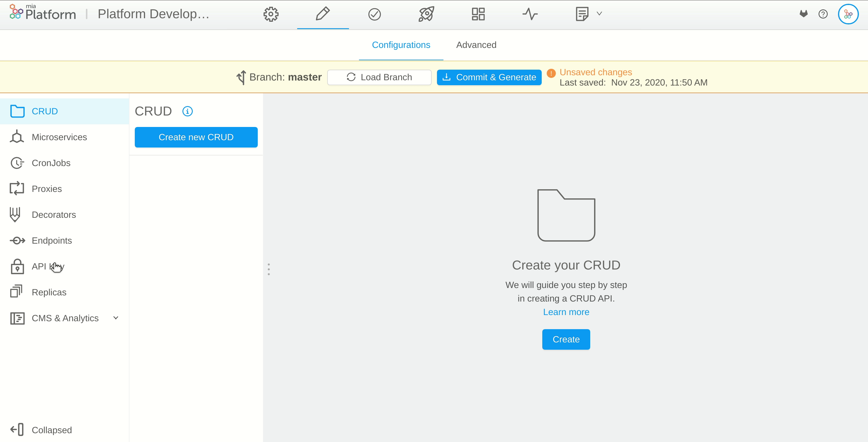Select Microservices in the sidebar
The image size is (868, 442).
pyautogui.click(x=59, y=137)
